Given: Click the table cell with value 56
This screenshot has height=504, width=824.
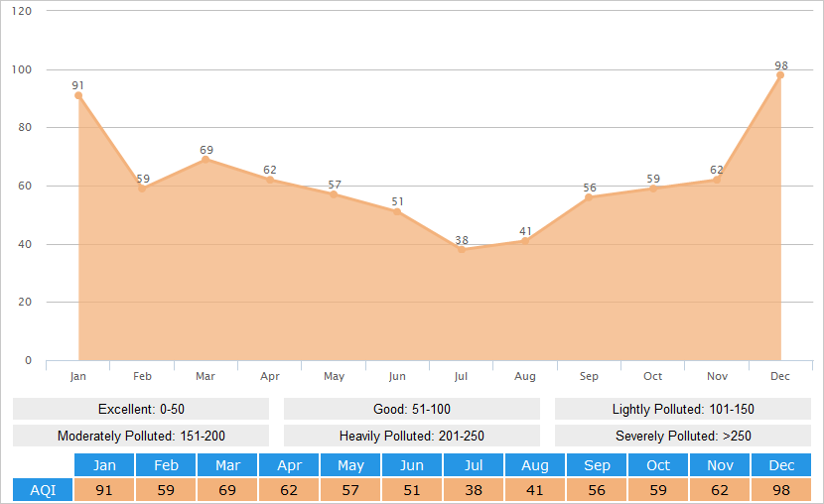Looking at the screenshot, I should (597, 490).
